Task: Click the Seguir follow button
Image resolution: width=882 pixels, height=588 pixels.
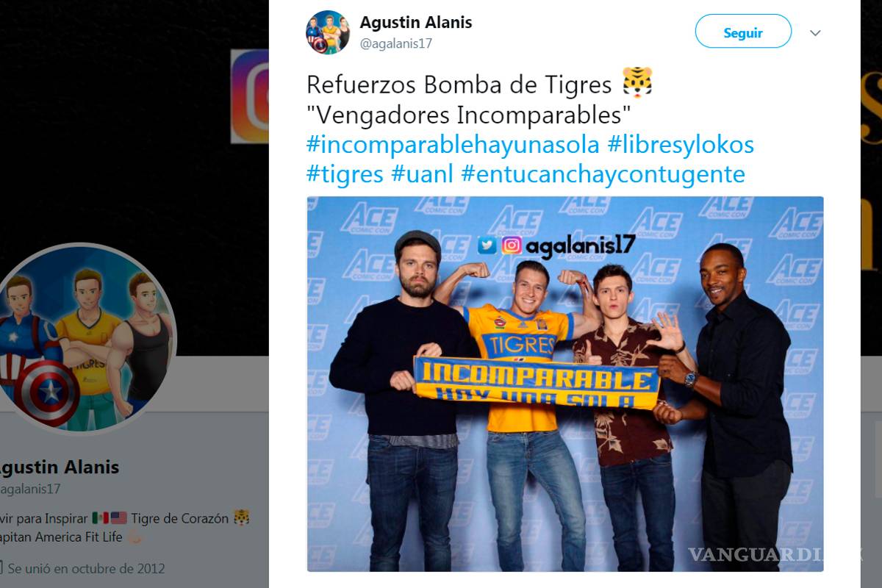Action: 743,32
